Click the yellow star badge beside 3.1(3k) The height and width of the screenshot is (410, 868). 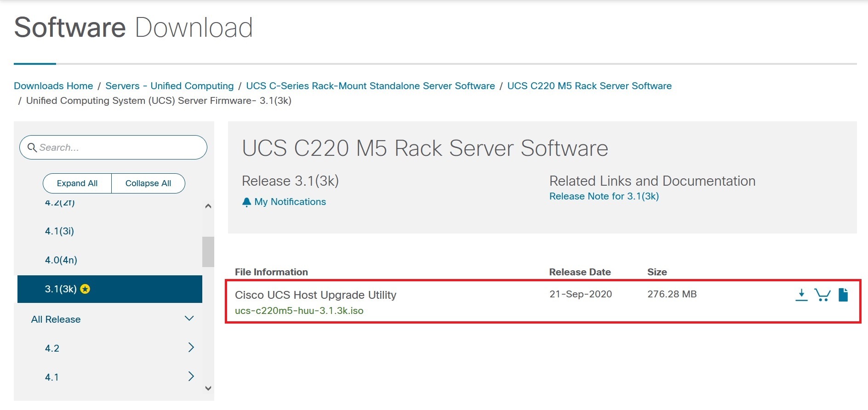tap(85, 289)
